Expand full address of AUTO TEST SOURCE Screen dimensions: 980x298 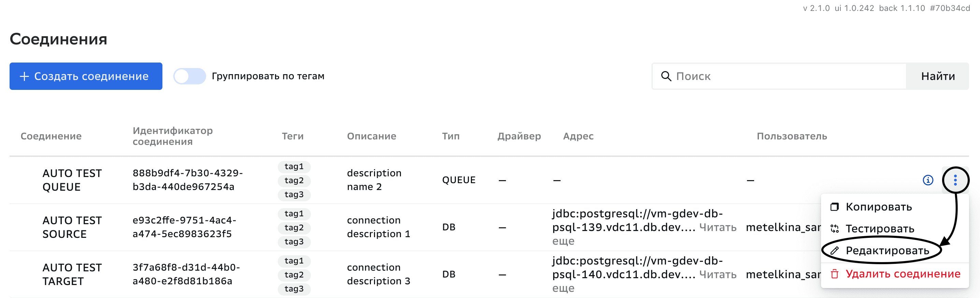[x=718, y=228]
